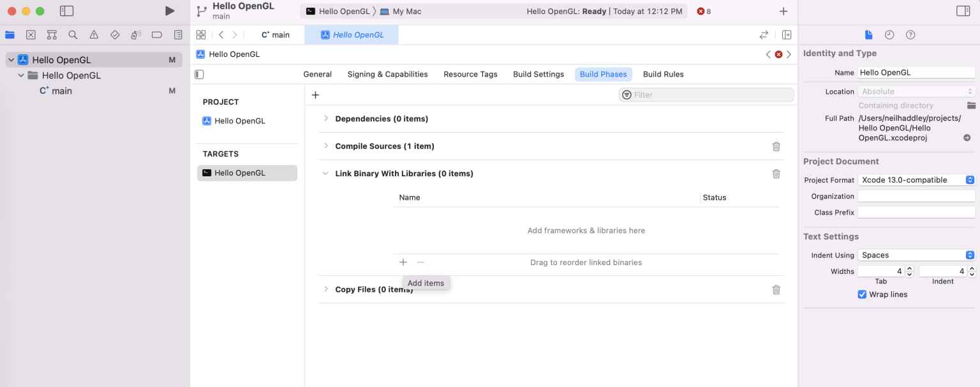
Task: Open the Indent Using dropdown
Action: [x=916, y=255]
